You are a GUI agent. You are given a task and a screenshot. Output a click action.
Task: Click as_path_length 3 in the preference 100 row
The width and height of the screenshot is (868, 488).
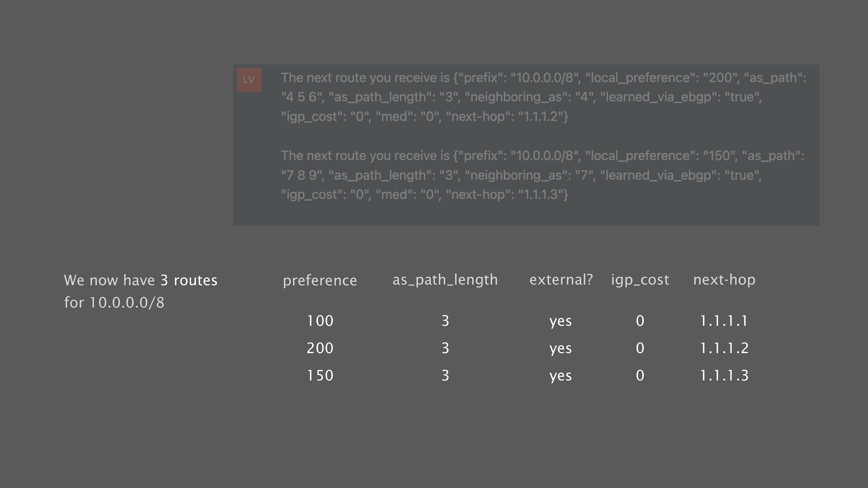(445, 321)
